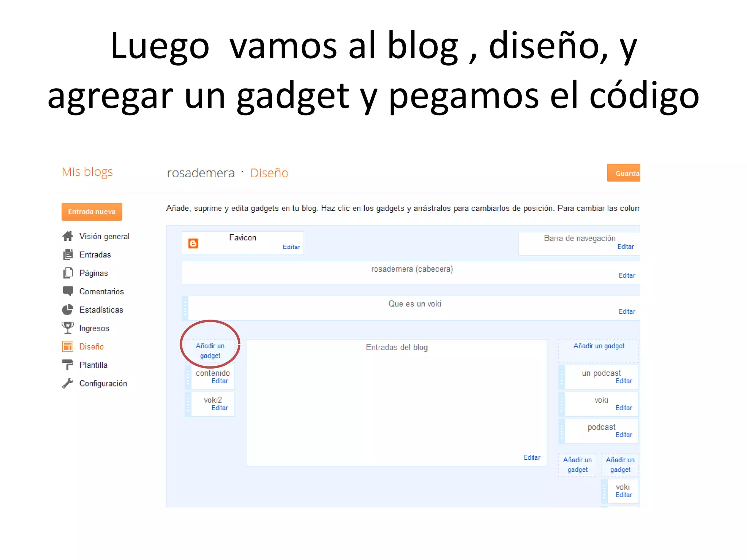Open Configuración section in sidebar
The height and width of the screenshot is (560, 747).
[103, 383]
